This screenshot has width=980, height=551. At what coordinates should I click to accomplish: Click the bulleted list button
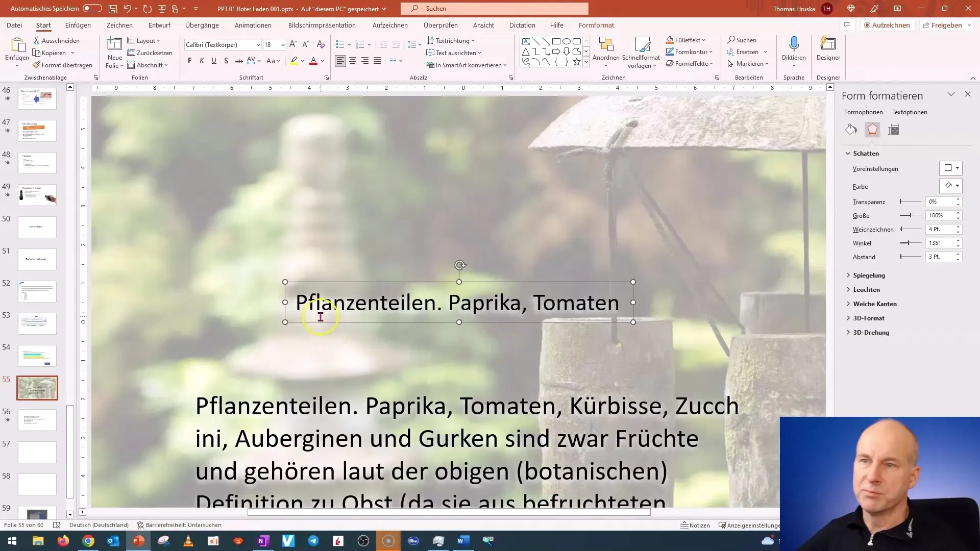[340, 44]
